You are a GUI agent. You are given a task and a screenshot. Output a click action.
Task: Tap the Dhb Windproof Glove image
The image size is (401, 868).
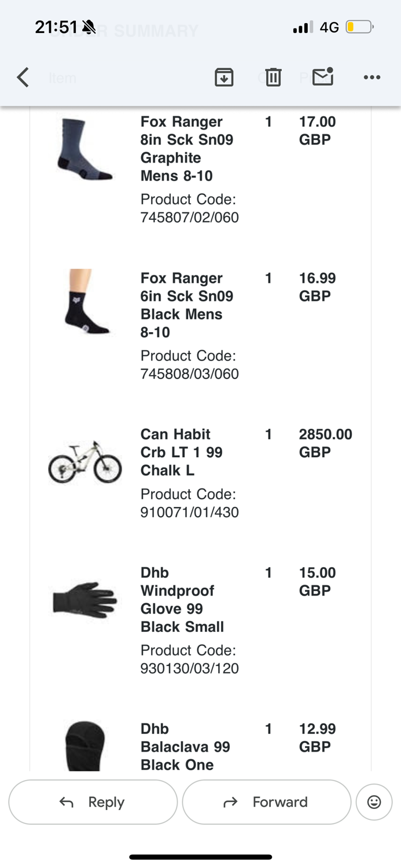click(84, 599)
